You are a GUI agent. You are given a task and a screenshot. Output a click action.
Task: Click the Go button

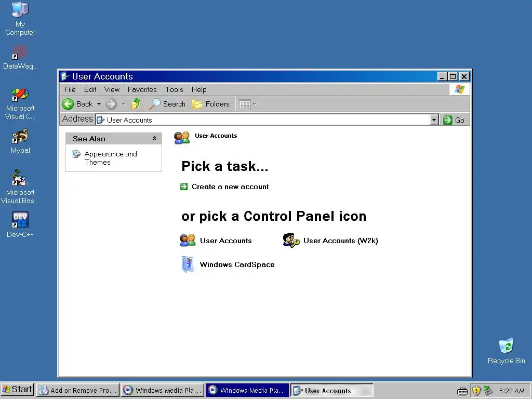(454, 120)
